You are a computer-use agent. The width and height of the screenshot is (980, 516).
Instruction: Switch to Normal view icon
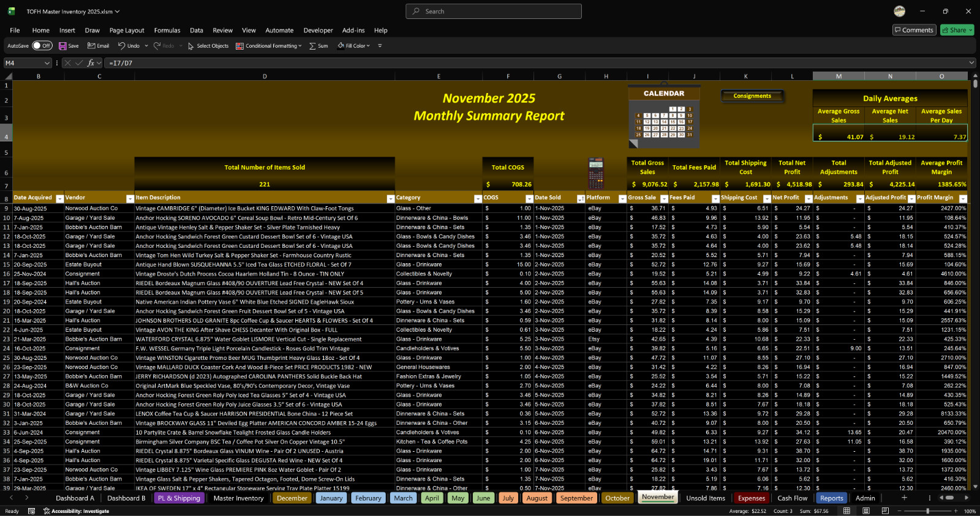click(x=846, y=511)
